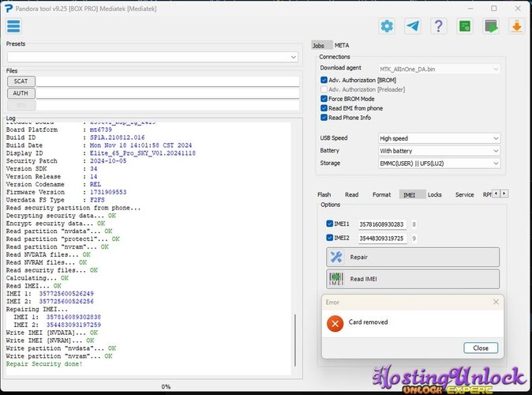The image size is (532, 395).
Task: Click the IMEI2 check digit field
Action: point(414,238)
